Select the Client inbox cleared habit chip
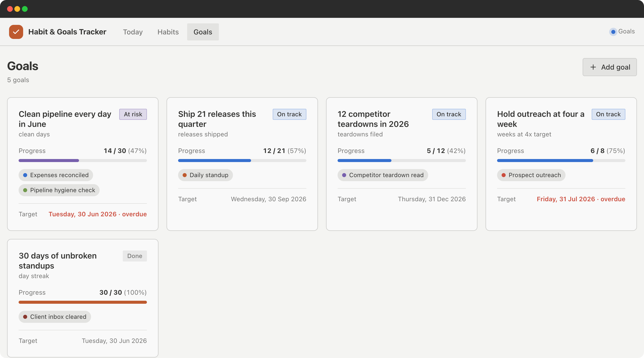644x358 pixels. [55, 317]
